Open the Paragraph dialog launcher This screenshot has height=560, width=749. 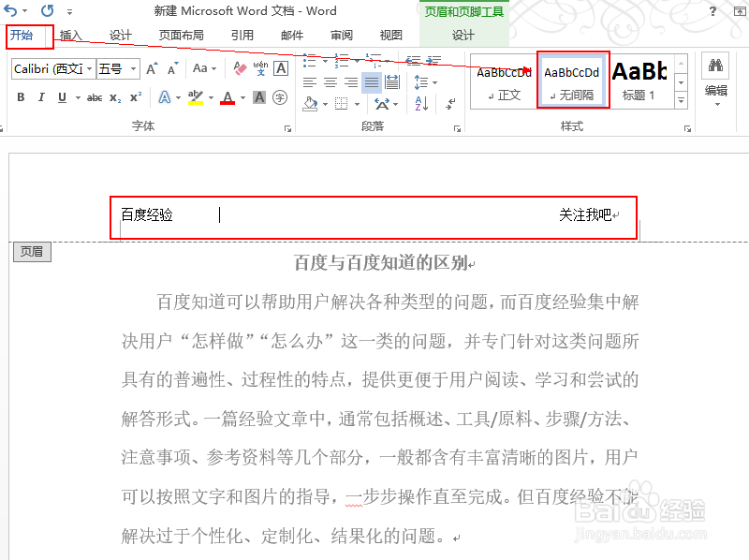(457, 128)
